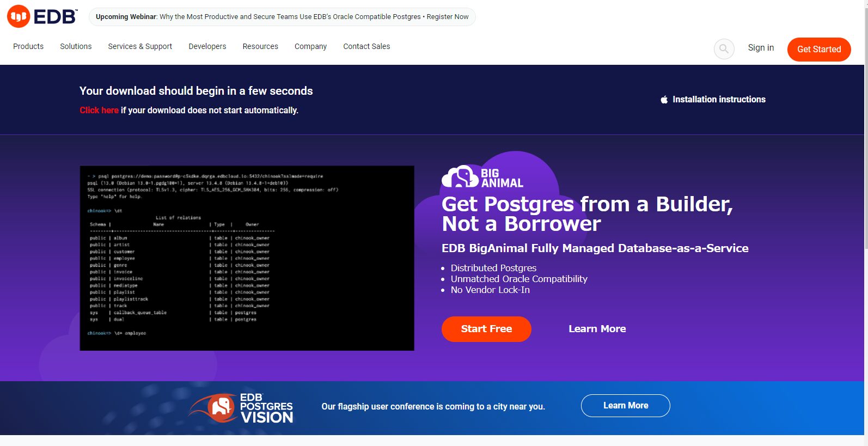Click the EDB Postgres Vision logo

click(241, 408)
